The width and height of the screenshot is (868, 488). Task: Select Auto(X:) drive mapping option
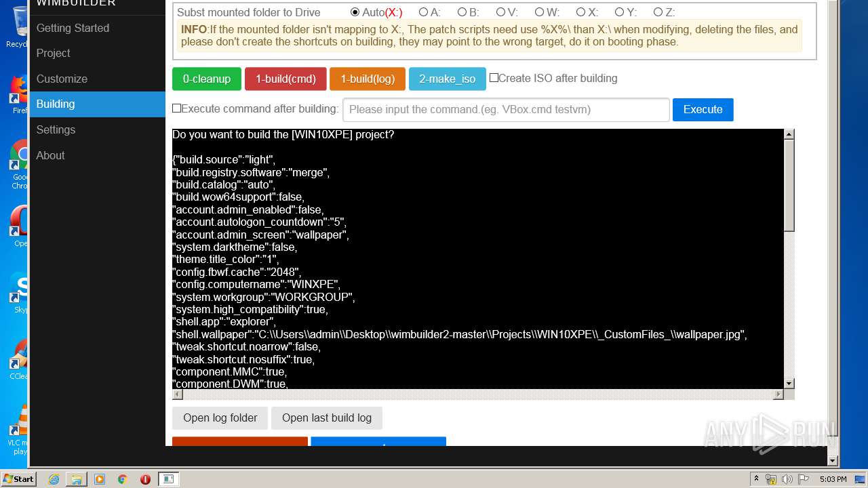click(355, 12)
